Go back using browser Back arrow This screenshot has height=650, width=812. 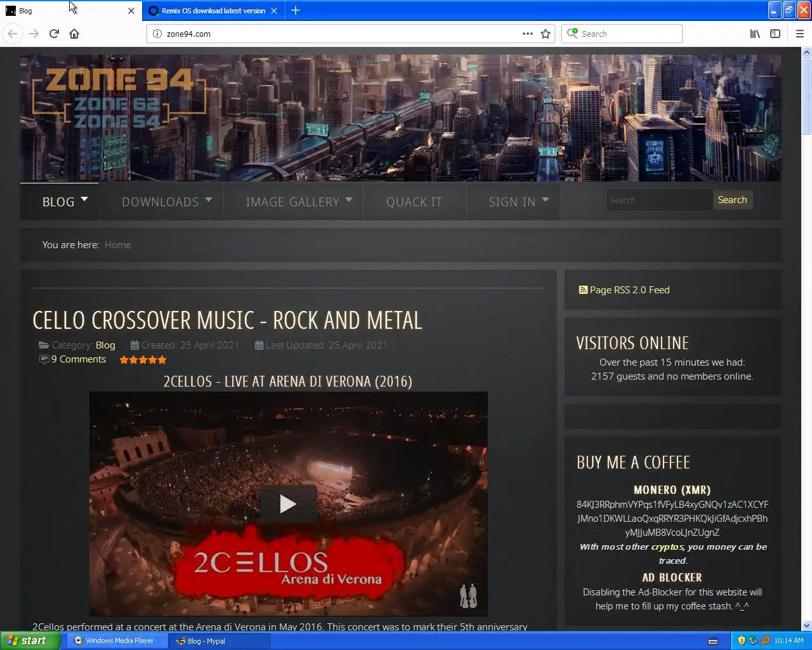click(x=13, y=34)
